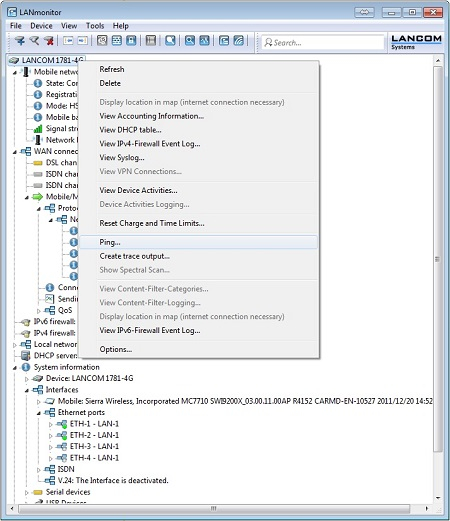Click the vertical scrollbar thumb
The image size is (450, 521).
(438, 259)
